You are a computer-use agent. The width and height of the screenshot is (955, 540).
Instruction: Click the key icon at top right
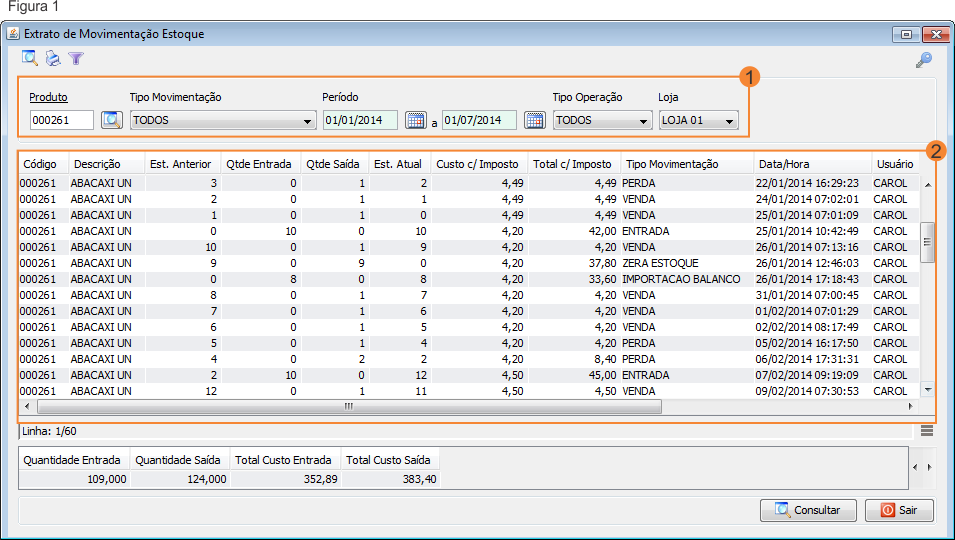point(924,60)
